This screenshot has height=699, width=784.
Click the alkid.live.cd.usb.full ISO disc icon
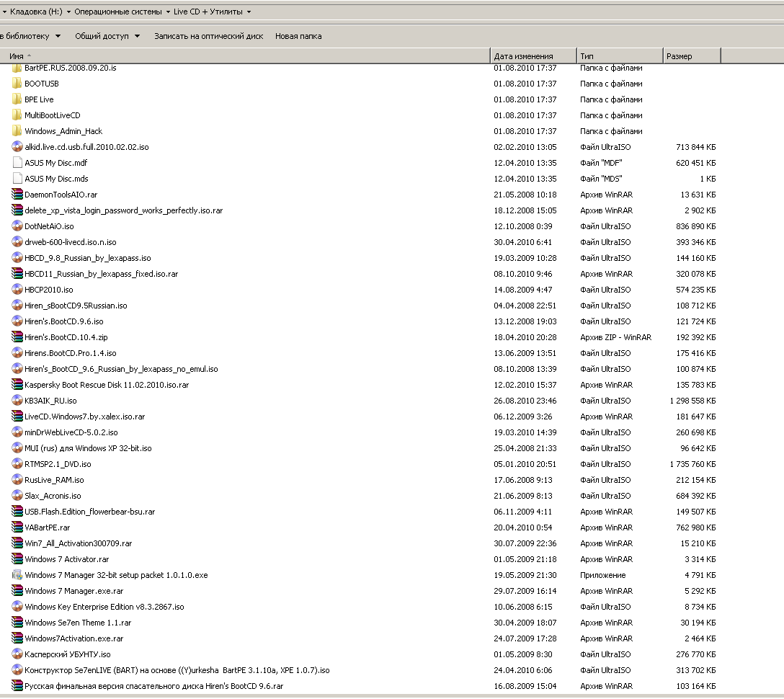pos(17,147)
